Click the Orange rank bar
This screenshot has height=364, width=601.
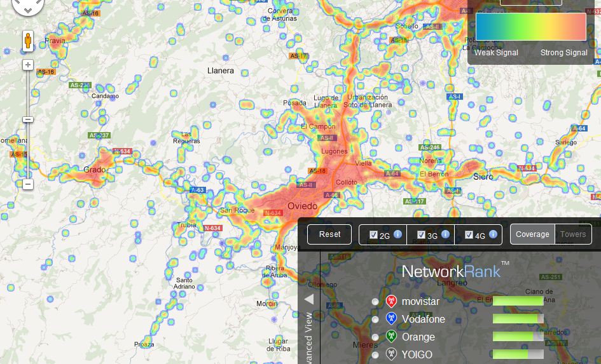point(518,337)
